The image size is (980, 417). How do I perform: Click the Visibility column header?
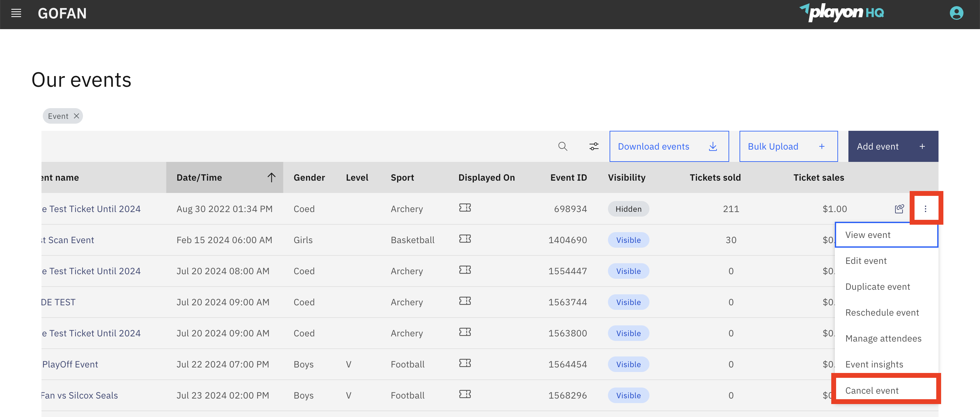(626, 177)
